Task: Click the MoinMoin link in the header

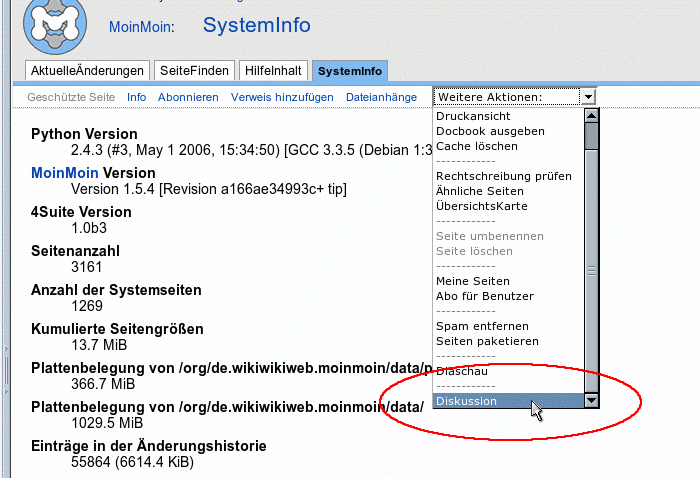Action: pyautogui.click(x=141, y=27)
